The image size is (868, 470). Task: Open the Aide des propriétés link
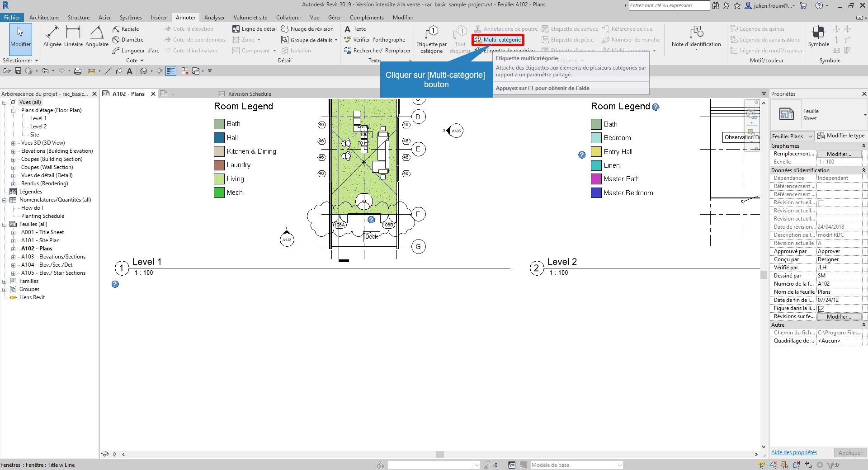[x=793, y=452]
